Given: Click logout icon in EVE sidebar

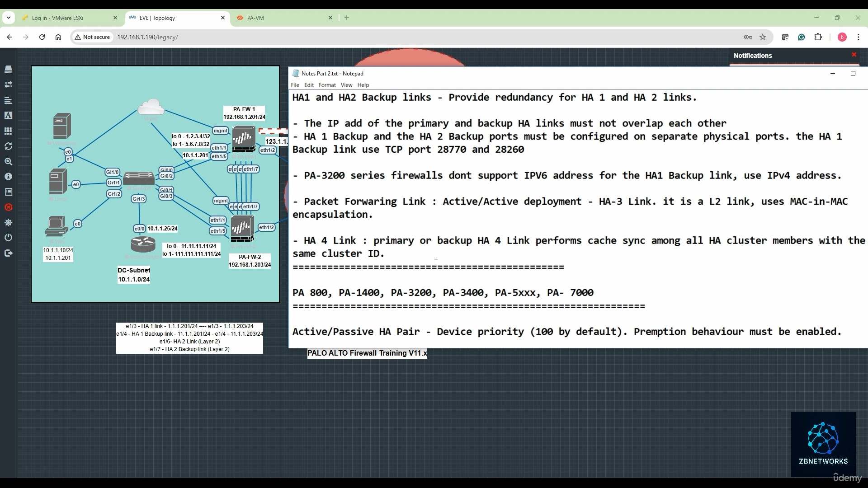Looking at the screenshot, I should click(8, 253).
